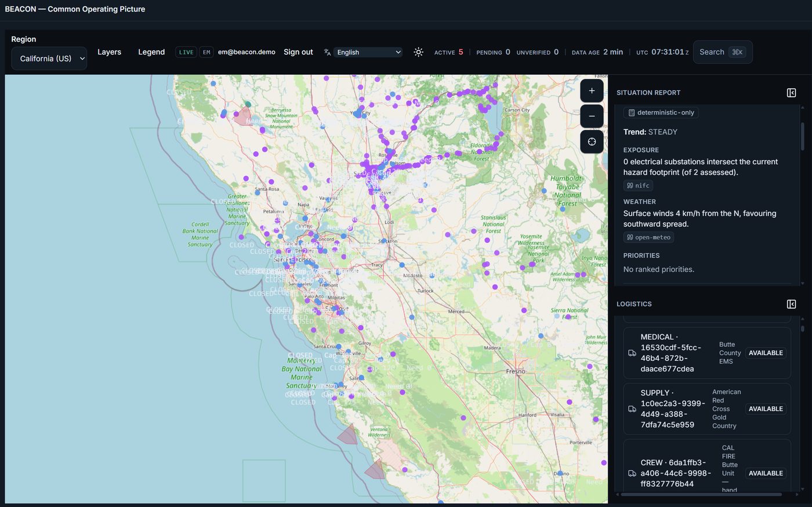Click the DATA AGE 2 min indicator
Image resolution: width=812 pixels, height=507 pixels.
click(597, 52)
